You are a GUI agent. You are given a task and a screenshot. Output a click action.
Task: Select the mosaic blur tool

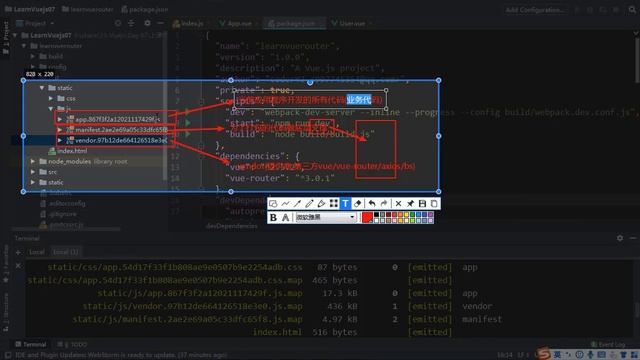point(334,204)
